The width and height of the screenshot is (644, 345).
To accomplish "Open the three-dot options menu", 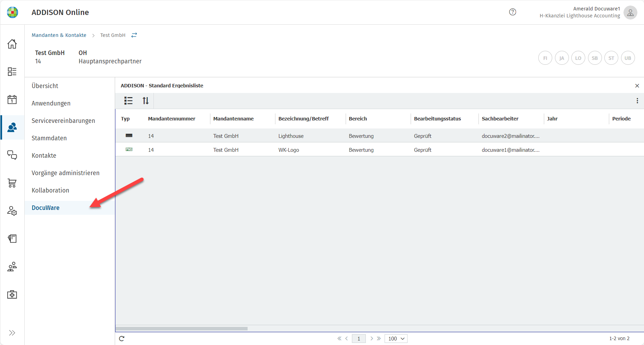I will tap(637, 101).
